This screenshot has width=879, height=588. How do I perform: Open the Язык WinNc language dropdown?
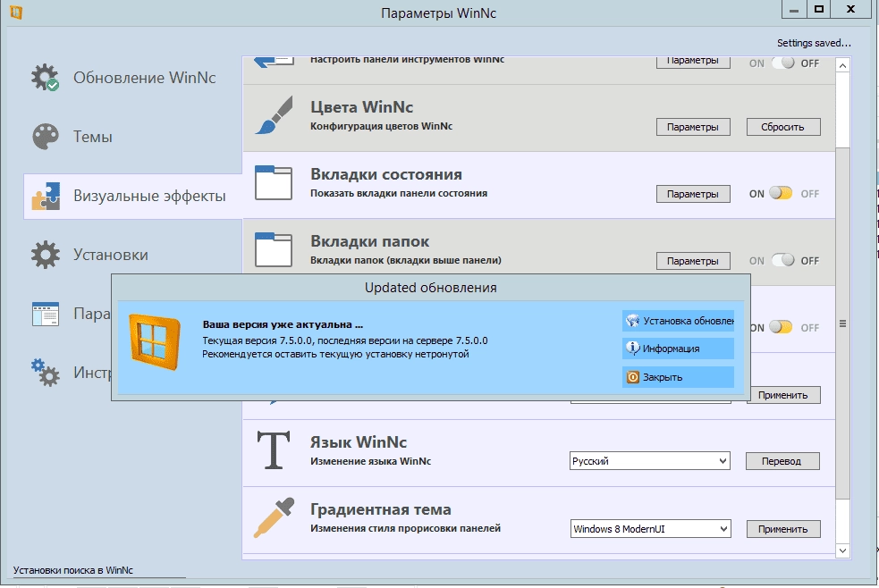click(650, 461)
